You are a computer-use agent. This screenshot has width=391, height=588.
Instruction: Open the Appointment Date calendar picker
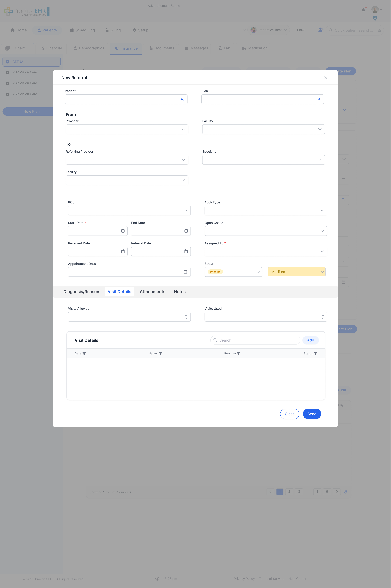point(185,272)
